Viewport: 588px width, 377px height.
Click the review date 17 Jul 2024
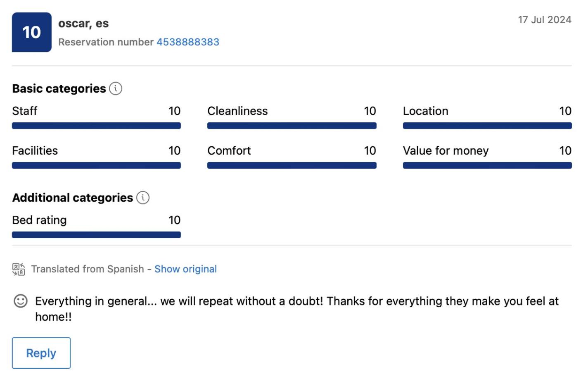tap(545, 20)
